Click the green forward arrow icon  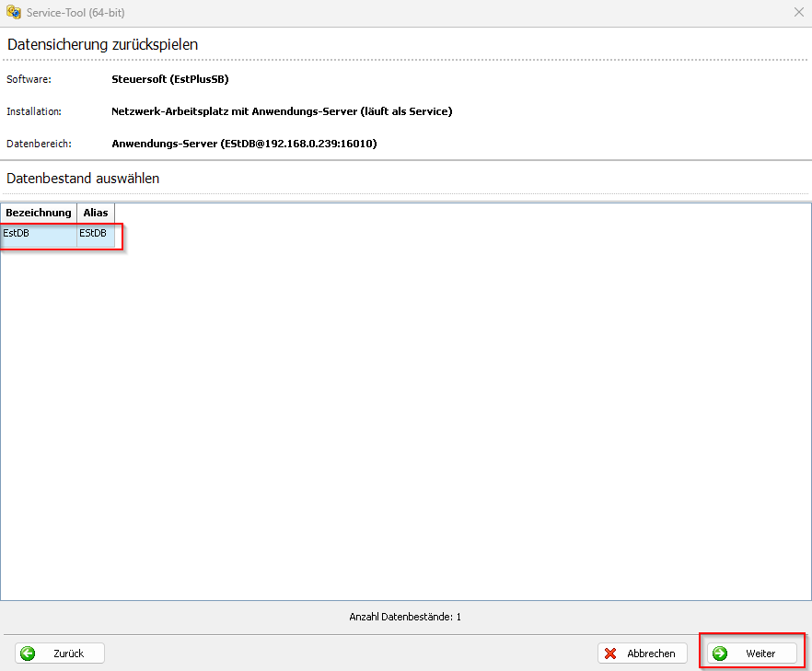pyautogui.click(x=720, y=654)
